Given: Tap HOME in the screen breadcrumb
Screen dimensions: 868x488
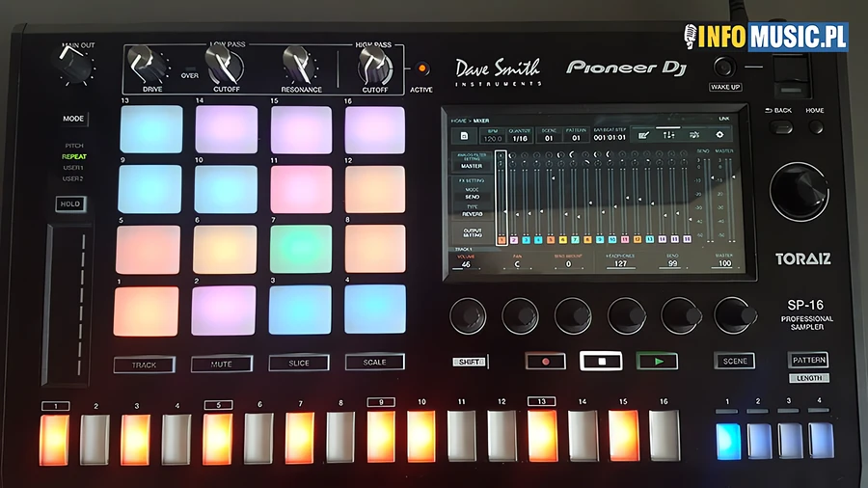Looking at the screenshot, I should (458, 121).
